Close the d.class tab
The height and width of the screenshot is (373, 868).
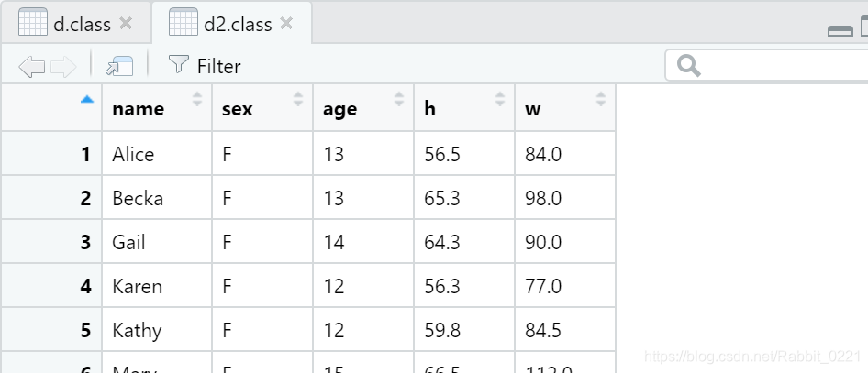(x=126, y=23)
